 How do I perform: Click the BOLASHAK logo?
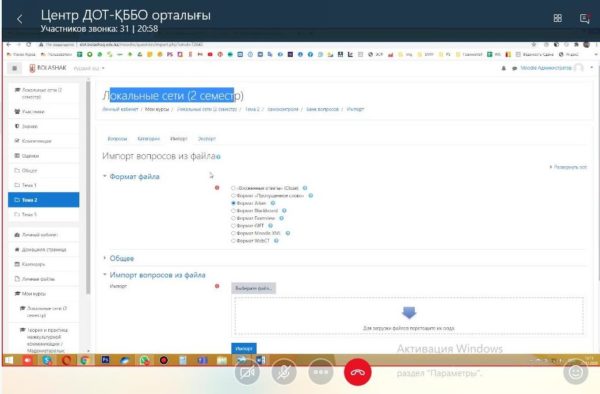click(x=48, y=68)
